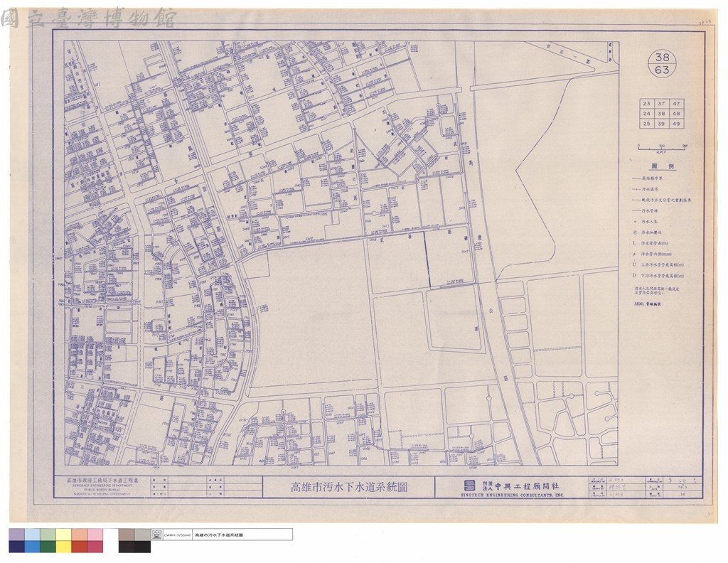
Task: Click the medium blue swatch below light blue
Action: tap(33, 547)
